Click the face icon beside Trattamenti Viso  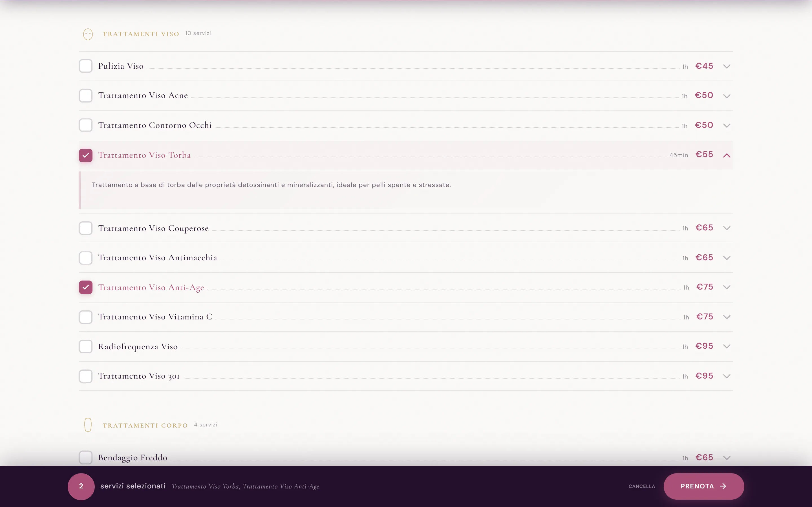88,34
